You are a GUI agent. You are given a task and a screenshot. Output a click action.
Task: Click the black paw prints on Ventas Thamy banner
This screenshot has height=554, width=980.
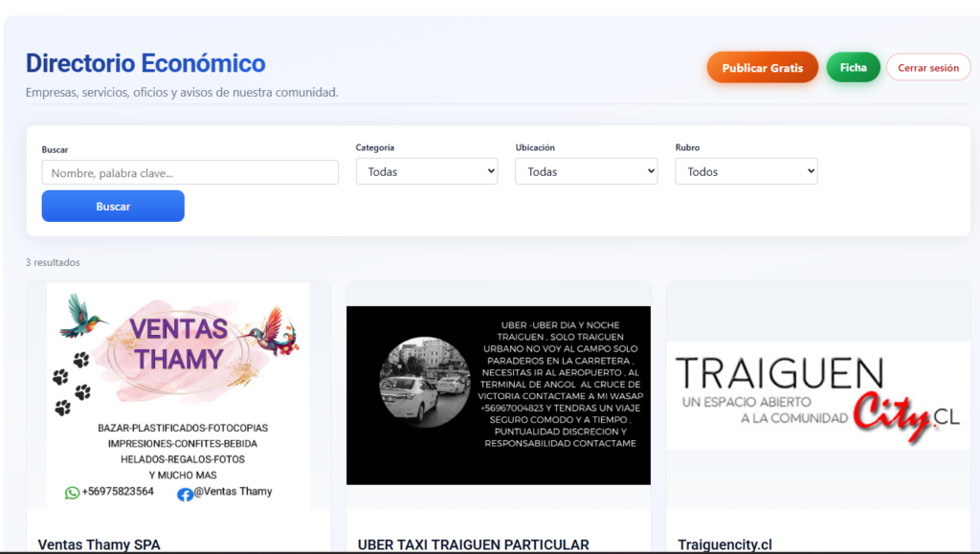pos(72,383)
